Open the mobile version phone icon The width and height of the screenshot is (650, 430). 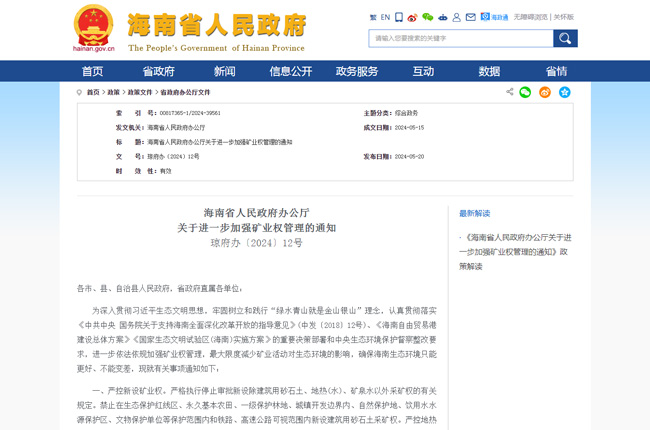[x=399, y=17]
